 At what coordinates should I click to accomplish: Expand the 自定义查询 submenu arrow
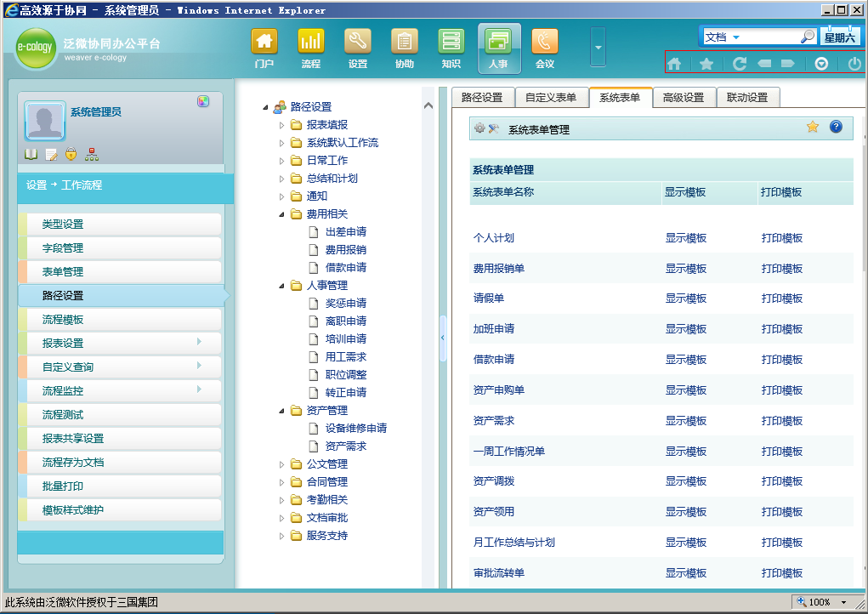199,366
